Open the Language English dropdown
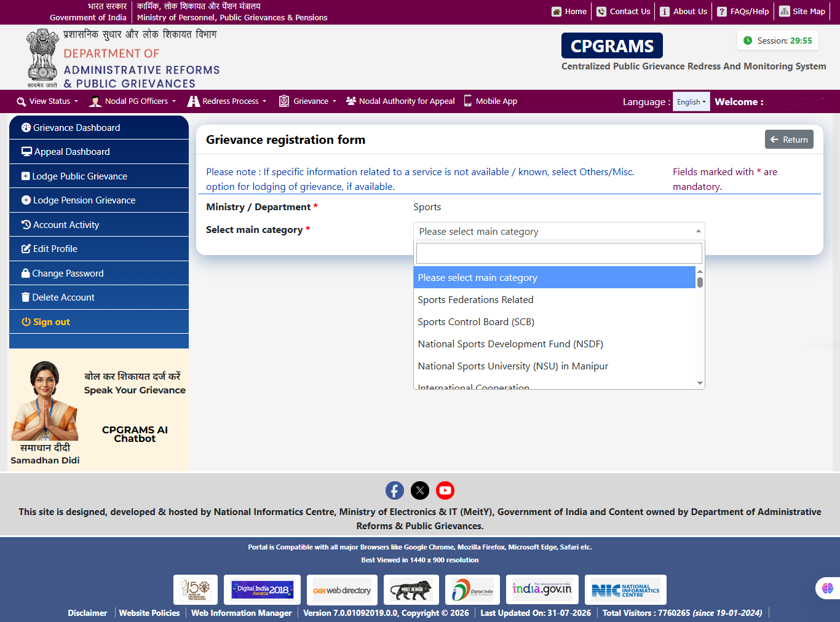 pos(691,101)
